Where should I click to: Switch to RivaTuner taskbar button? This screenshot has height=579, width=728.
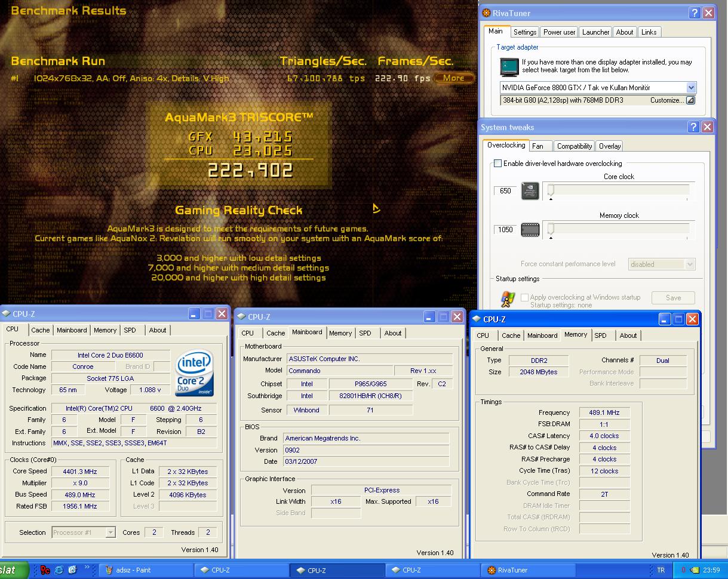click(529, 570)
